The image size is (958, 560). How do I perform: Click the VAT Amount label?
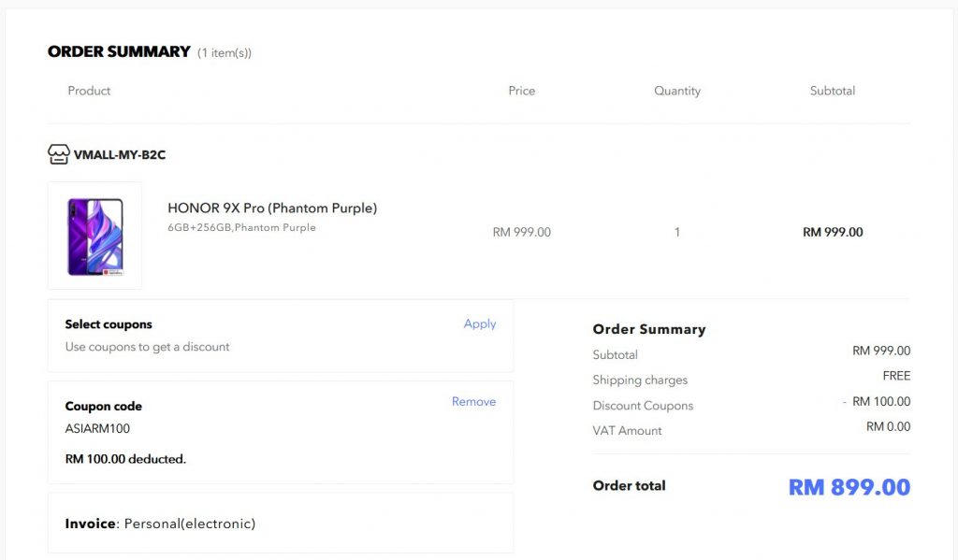627,431
